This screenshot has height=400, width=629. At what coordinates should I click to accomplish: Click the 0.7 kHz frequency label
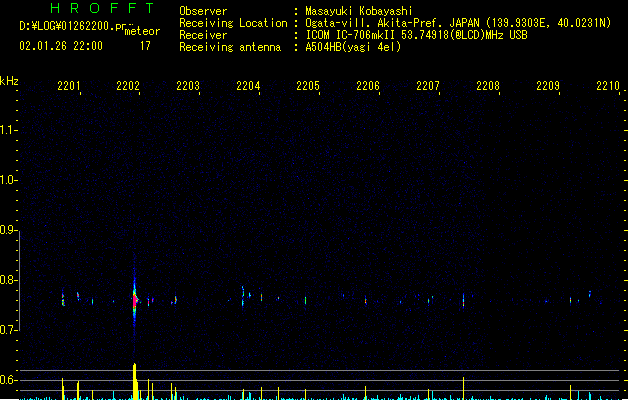8,330
